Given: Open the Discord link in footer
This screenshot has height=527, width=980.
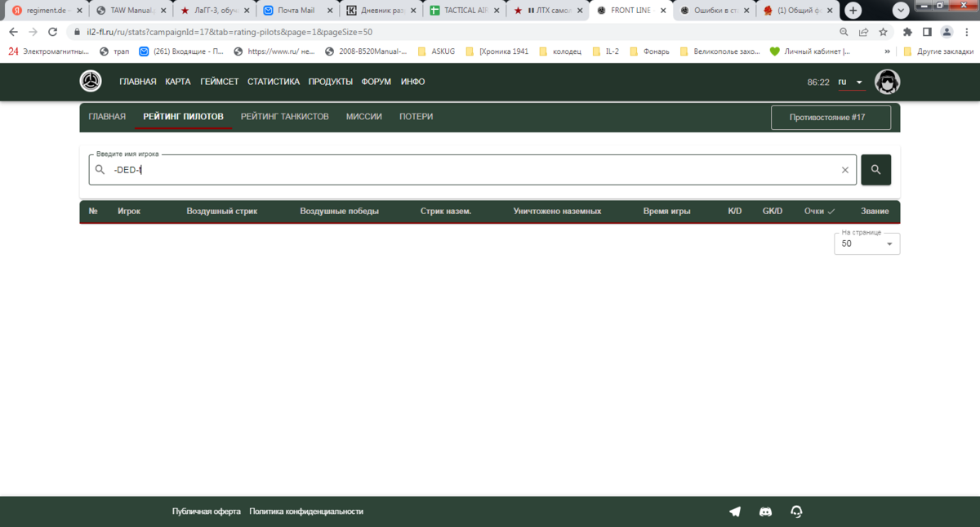Looking at the screenshot, I should pyautogui.click(x=766, y=511).
